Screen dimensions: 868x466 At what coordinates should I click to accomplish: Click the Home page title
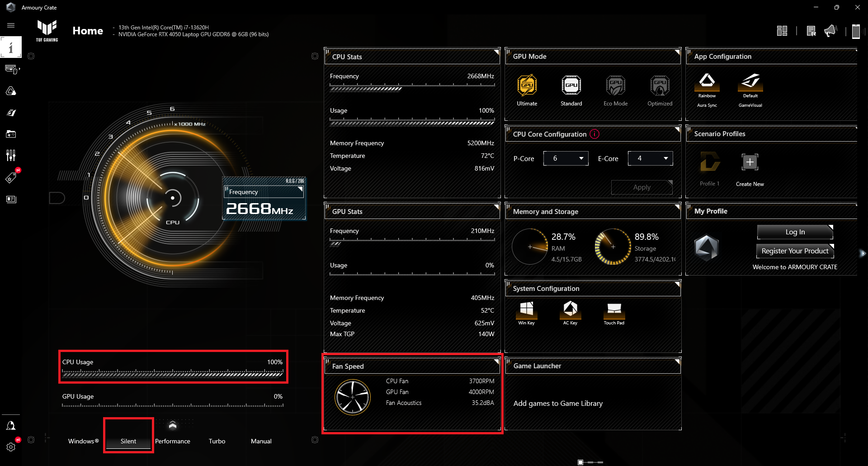click(x=88, y=31)
